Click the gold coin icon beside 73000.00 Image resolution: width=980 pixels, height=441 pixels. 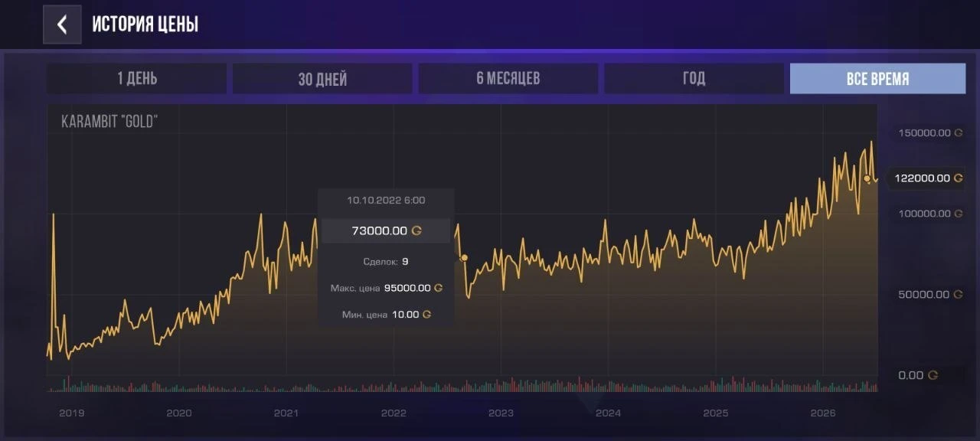click(x=416, y=230)
